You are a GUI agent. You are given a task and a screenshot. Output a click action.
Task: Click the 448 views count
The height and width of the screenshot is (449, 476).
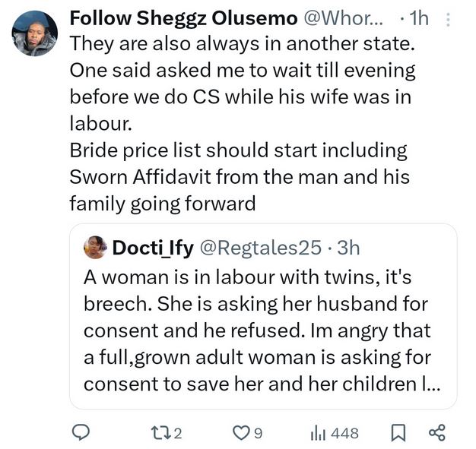(x=344, y=433)
